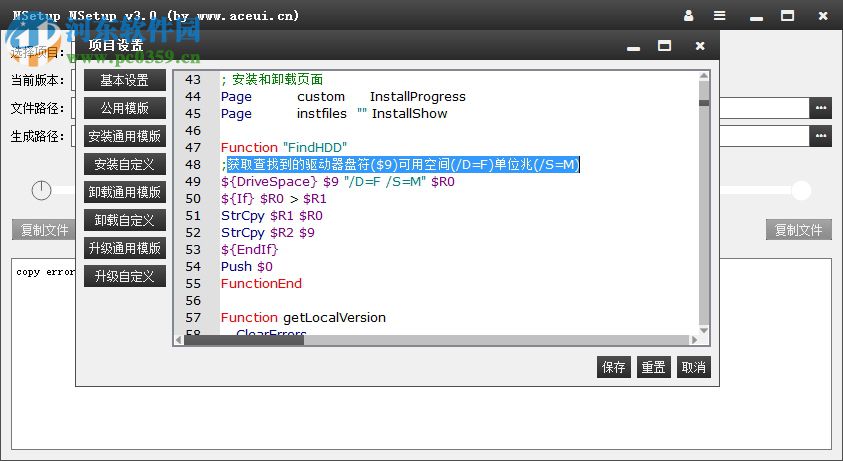Click '${DriveSpace}' on line 49
This screenshot has width=843, height=461.
(x=269, y=182)
